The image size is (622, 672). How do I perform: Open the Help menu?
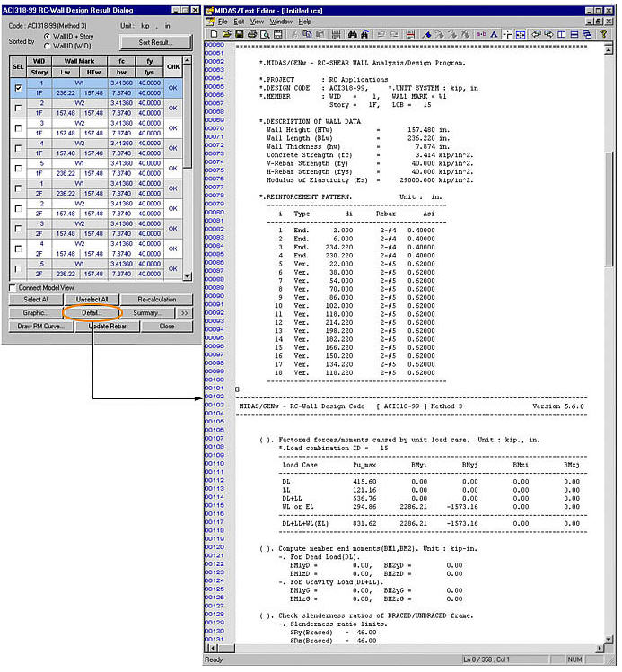pyautogui.click(x=305, y=22)
